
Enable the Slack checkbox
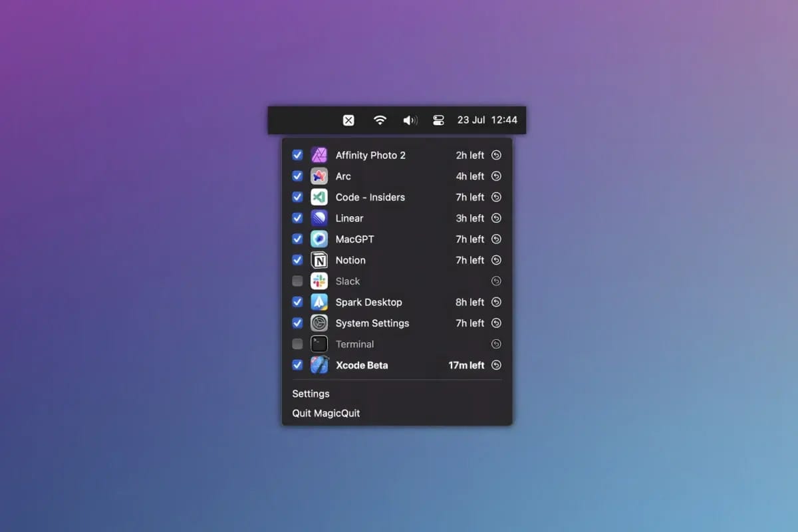coord(297,281)
